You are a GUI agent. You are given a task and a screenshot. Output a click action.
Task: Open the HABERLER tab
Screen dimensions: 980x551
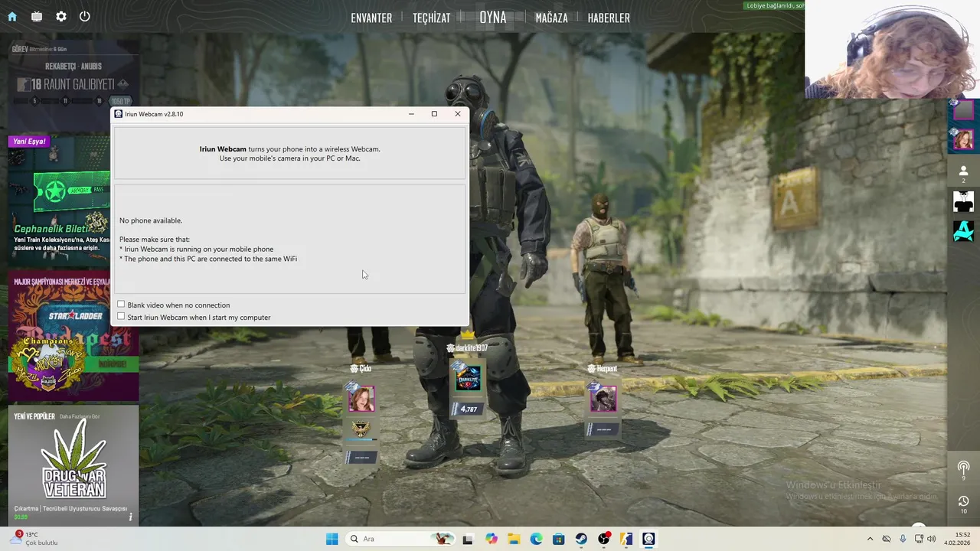pyautogui.click(x=609, y=18)
